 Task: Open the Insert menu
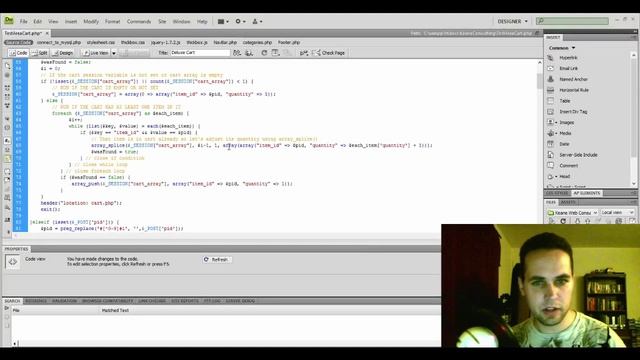[71, 21]
